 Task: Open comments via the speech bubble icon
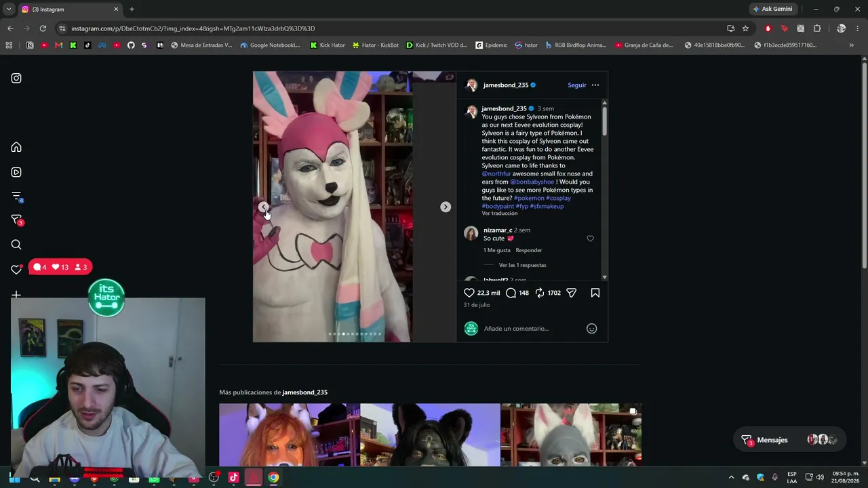511,293
